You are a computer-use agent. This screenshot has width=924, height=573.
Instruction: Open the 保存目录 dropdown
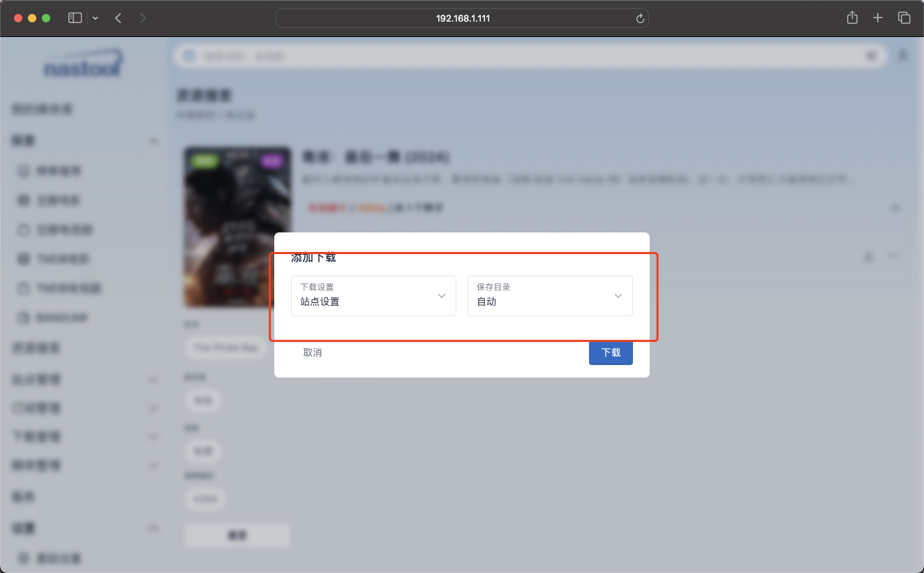click(550, 296)
